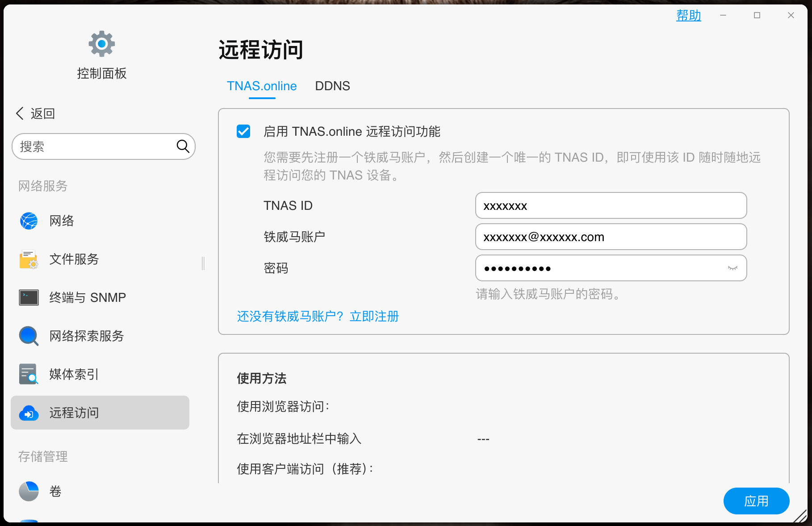The height and width of the screenshot is (526, 812).
Task: Click the search magnifier icon
Action: click(183, 146)
